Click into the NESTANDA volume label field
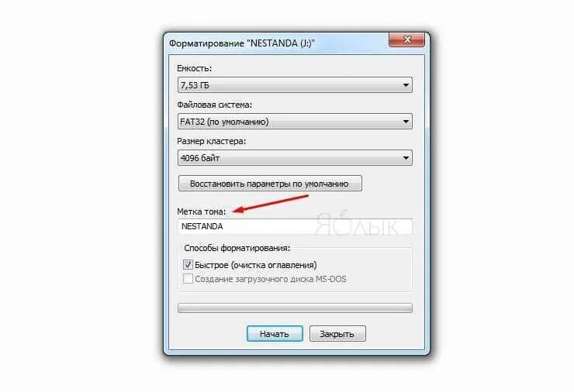This screenshot has height=392, width=574. (295, 226)
